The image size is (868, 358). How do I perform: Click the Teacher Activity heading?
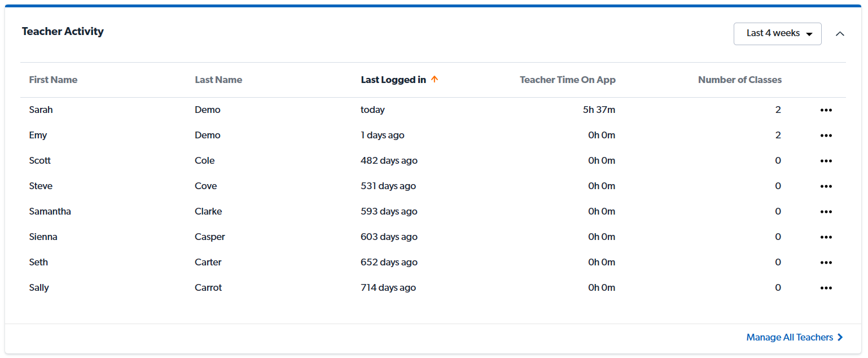click(63, 31)
